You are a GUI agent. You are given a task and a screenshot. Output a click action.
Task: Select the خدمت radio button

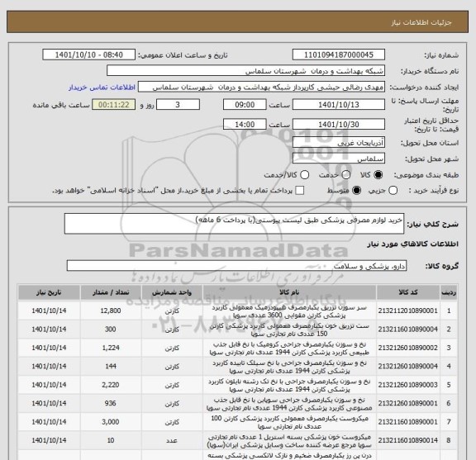click(x=345, y=175)
